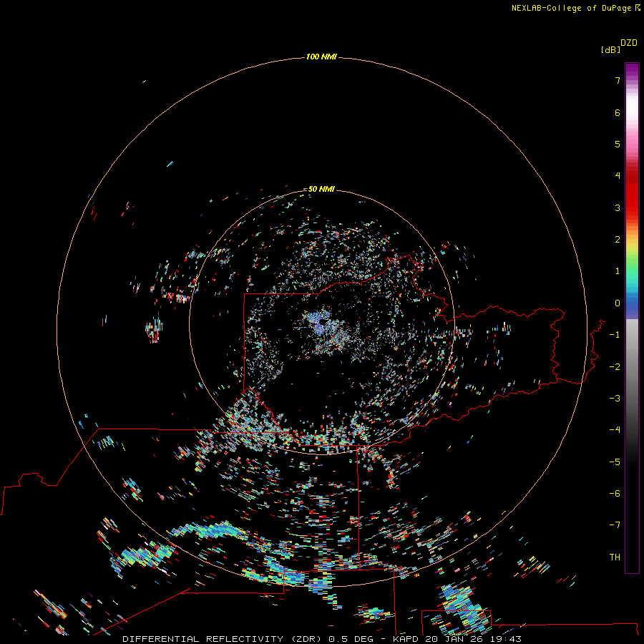Click the 20 JAN 26 19:43 timestamp
644x644 pixels.
(x=473, y=639)
